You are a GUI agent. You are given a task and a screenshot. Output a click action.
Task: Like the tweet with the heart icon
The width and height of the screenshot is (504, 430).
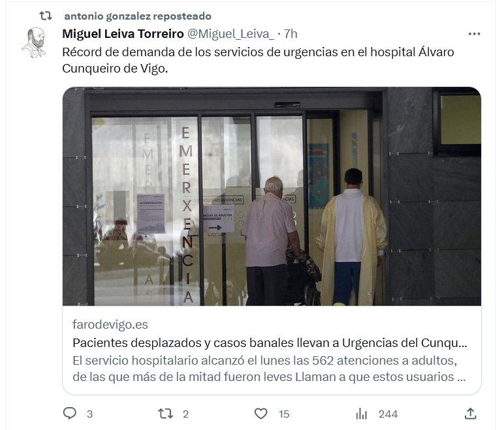point(260,414)
